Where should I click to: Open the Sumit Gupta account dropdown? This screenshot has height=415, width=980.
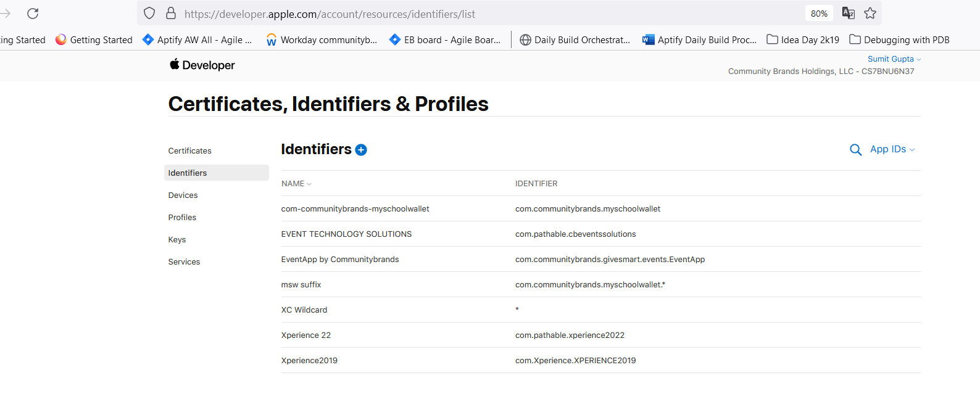(894, 59)
